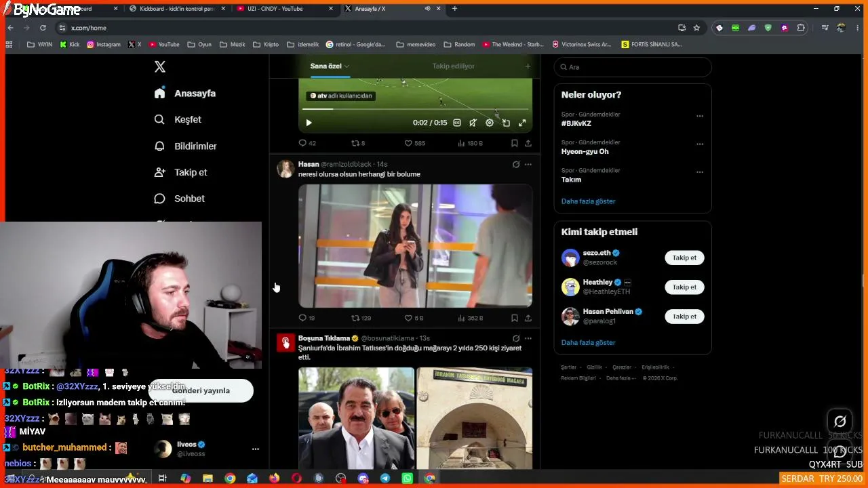Click the Gönderi yayınla post button
The image size is (868, 488).
pos(201,390)
